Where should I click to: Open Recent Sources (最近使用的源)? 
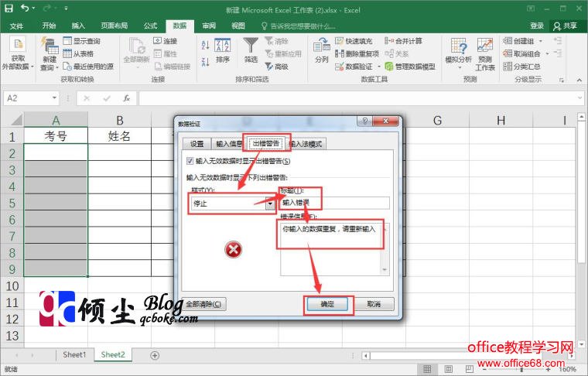(88, 67)
